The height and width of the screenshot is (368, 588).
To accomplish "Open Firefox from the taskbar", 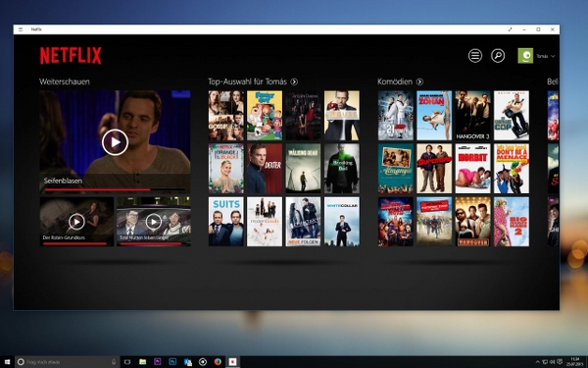I will 218,361.
